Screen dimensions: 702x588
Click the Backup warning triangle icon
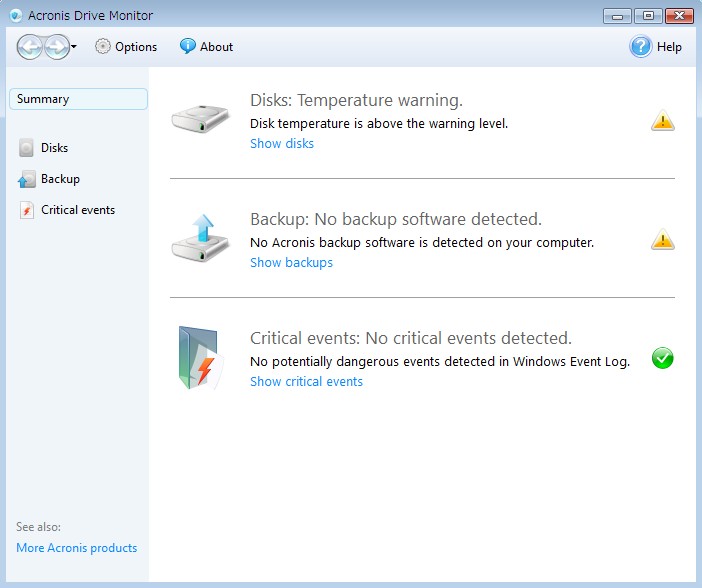(x=663, y=239)
